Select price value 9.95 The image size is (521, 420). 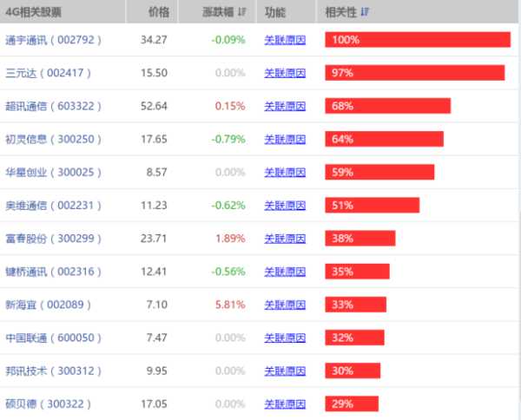(156, 371)
